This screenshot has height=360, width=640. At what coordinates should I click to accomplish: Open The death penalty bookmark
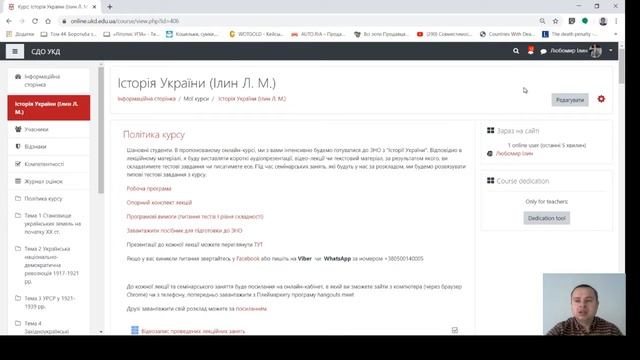click(x=569, y=34)
